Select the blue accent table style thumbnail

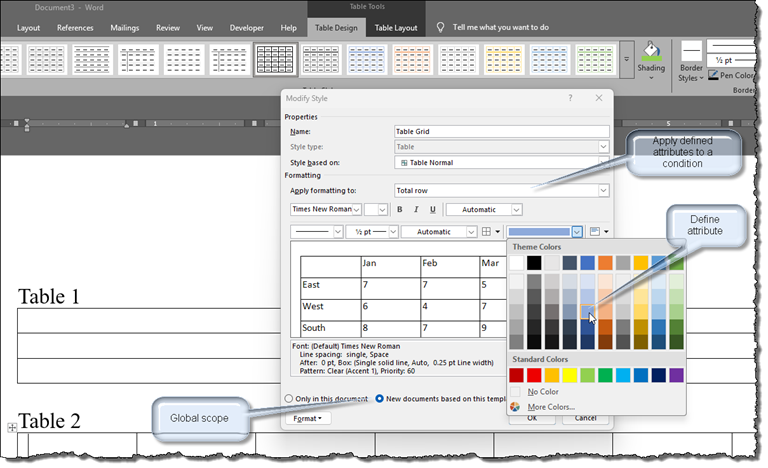(x=366, y=60)
